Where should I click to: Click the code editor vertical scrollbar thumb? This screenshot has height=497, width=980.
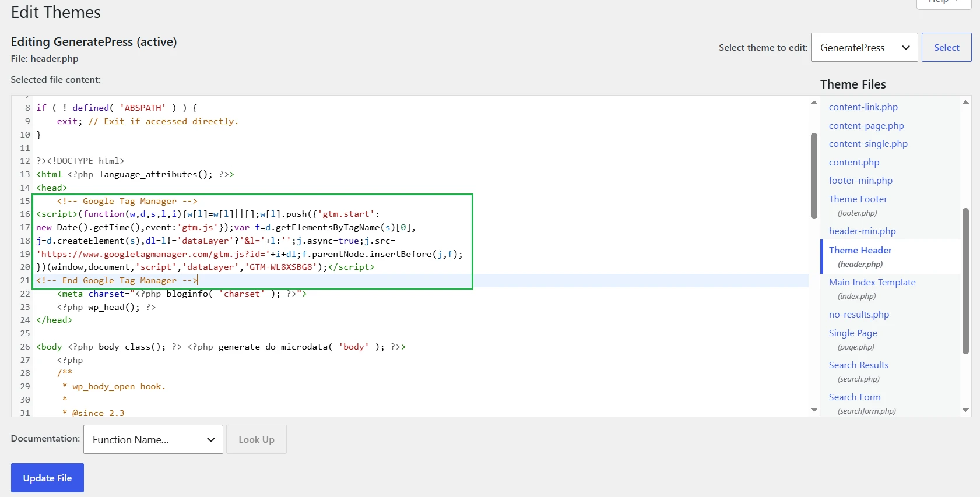814,176
